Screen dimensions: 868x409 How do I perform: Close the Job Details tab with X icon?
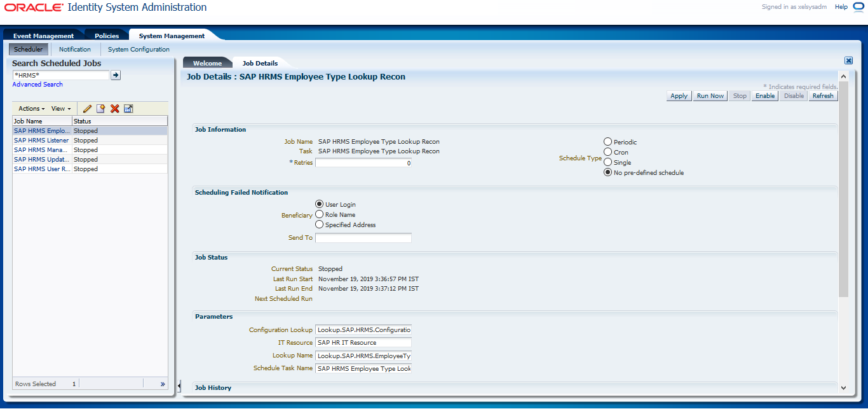click(848, 60)
